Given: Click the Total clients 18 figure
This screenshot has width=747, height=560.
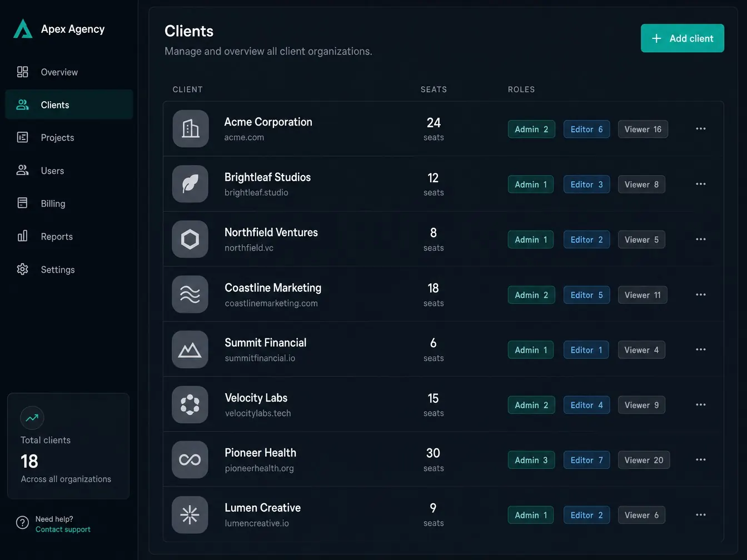Looking at the screenshot, I should [x=29, y=461].
